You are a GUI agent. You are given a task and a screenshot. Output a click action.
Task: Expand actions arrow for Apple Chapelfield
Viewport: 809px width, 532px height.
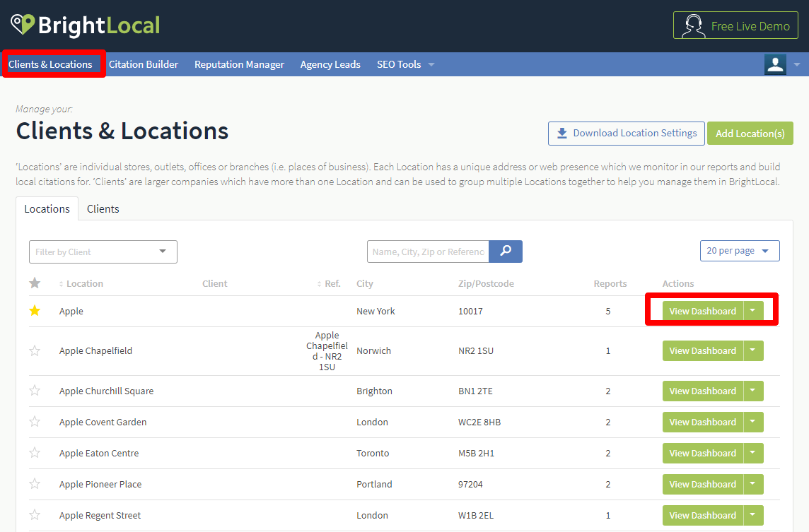click(753, 350)
